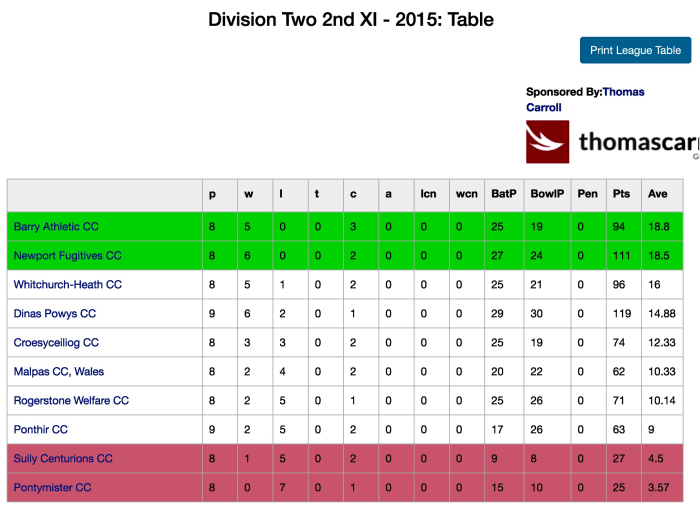Click the thomascarroll sponsor banner text
The width and height of the screenshot is (700, 516).
637,143
